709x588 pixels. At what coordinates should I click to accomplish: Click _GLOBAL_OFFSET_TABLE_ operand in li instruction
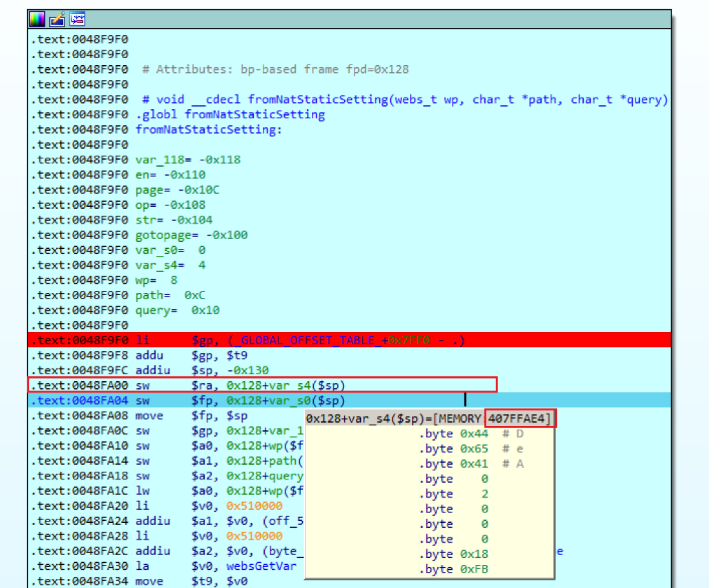[x=307, y=340]
